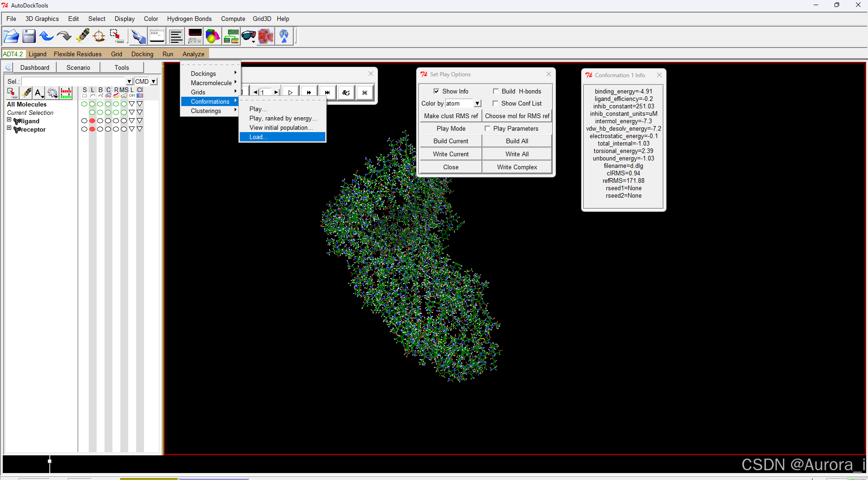Viewport: 868px width, 480px height.
Task: Click the fast-forward double arrow button
Action: [x=309, y=92]
